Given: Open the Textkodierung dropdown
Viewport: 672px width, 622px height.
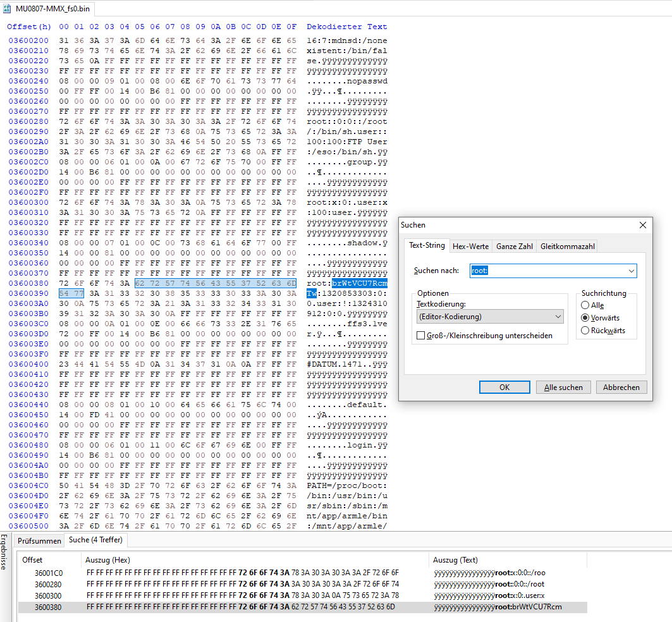Looking at the screenshot, I should click(x=490, y=316).
